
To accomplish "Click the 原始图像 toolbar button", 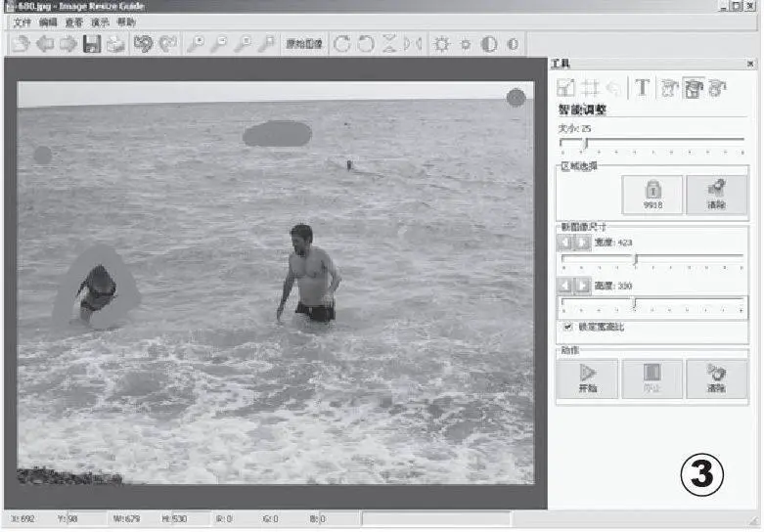I will click(x=304, y=44).
